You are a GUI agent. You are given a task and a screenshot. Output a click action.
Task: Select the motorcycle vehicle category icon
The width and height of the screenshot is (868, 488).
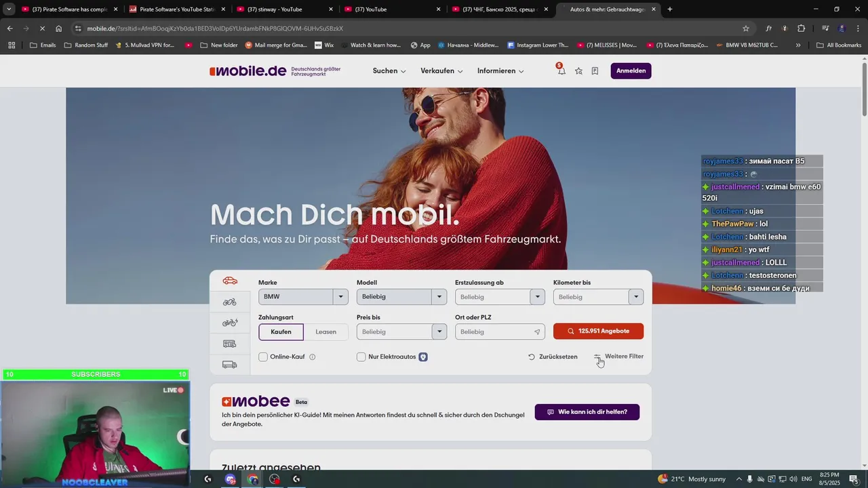[230, 302]
